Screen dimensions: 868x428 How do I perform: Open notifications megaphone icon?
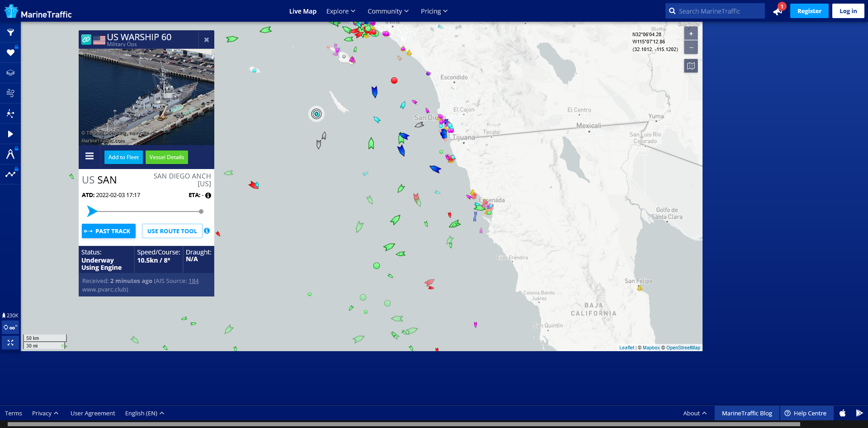tap(778, 11)
